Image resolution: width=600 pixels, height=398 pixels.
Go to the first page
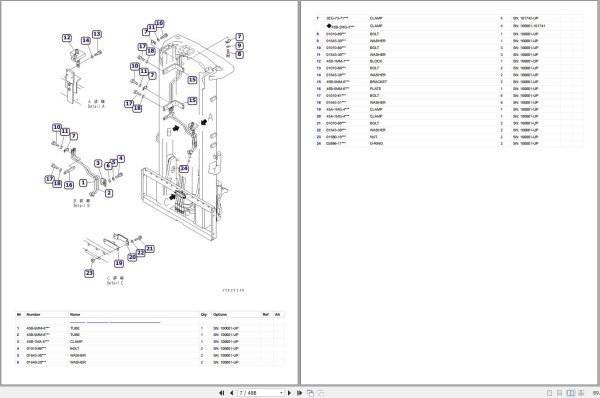[x=222, y=393]
